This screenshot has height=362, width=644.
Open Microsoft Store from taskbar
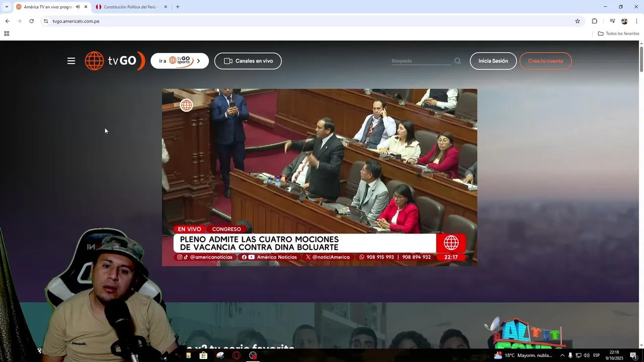(x=204, y=355)
